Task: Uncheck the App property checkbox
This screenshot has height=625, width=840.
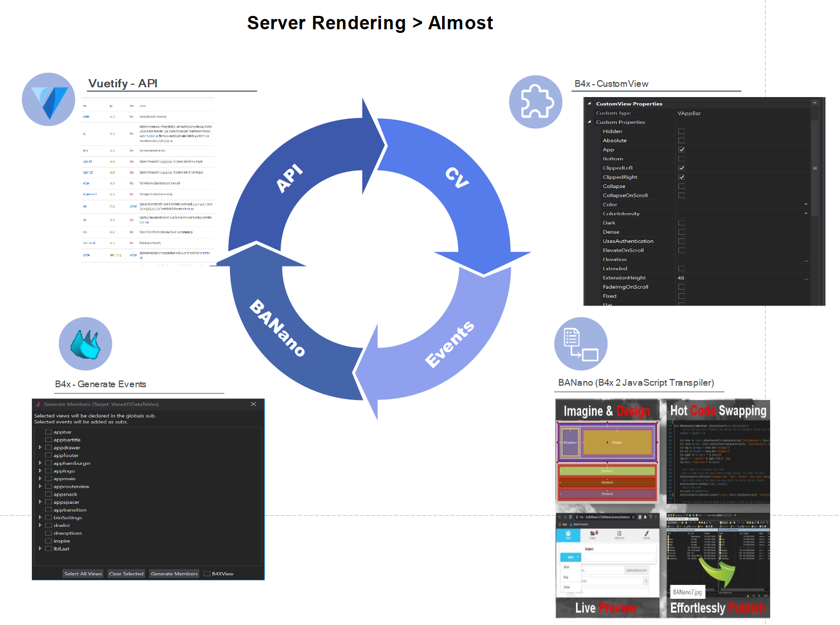Action: click(x=681, y=149)
